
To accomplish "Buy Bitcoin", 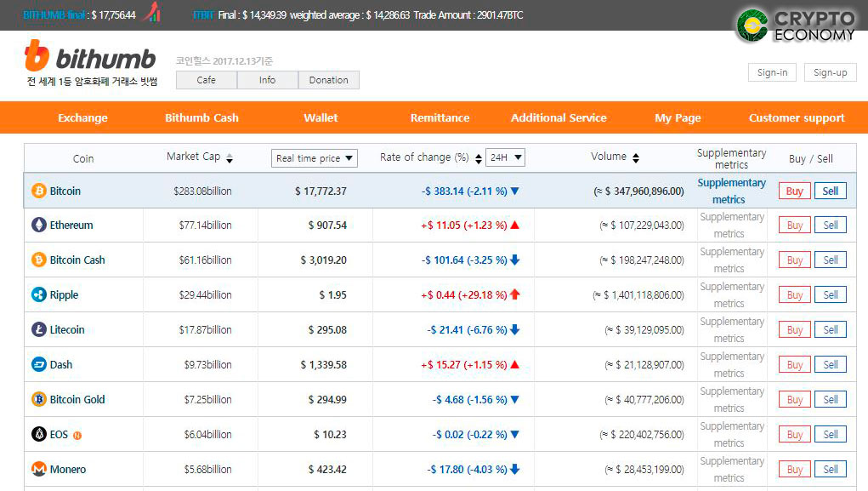I will 794,191.
